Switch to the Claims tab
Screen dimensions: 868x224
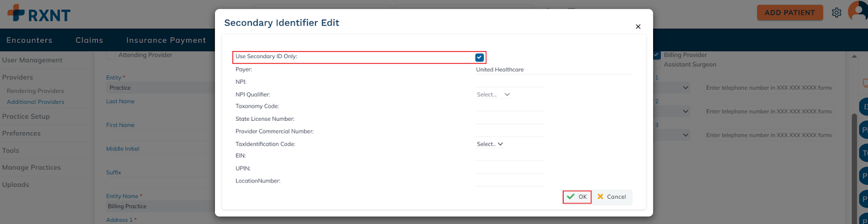point(90,40)
